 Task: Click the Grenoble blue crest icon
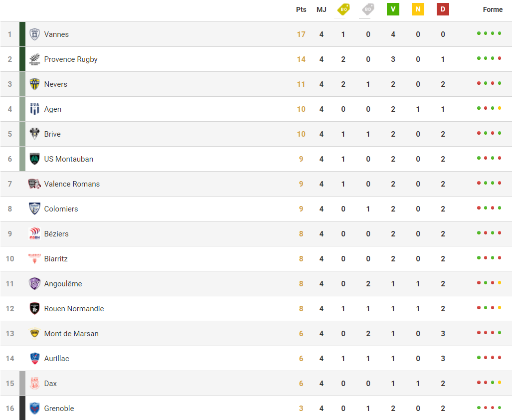pos(34,408)
